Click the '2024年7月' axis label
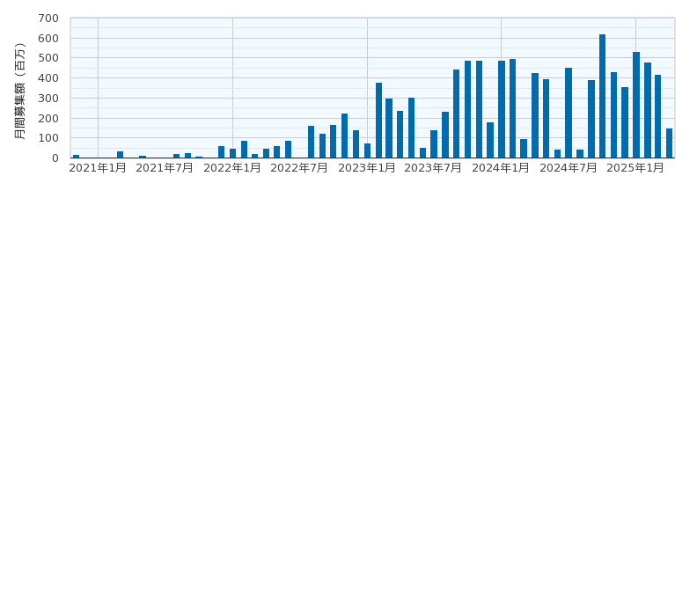 [x=569, y=168]
